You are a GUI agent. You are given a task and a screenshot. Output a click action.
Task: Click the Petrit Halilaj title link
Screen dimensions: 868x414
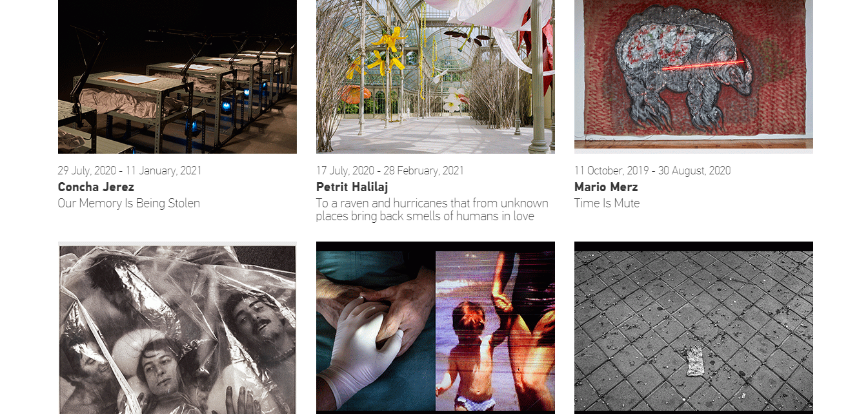(352, 187)
